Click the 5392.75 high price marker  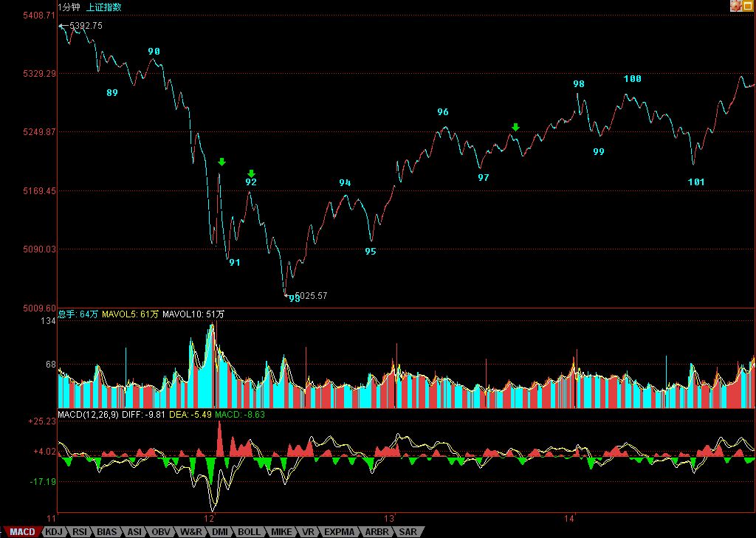(85, 26)
